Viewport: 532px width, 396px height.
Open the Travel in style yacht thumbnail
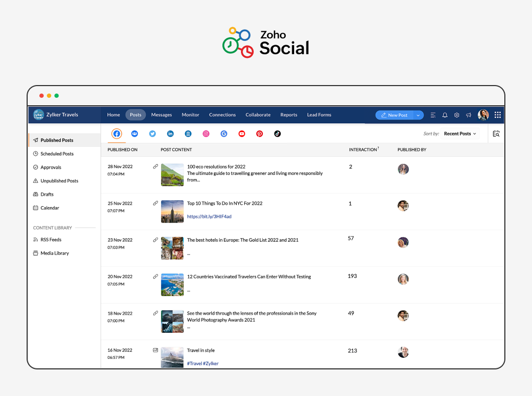(x=172, y=357)
